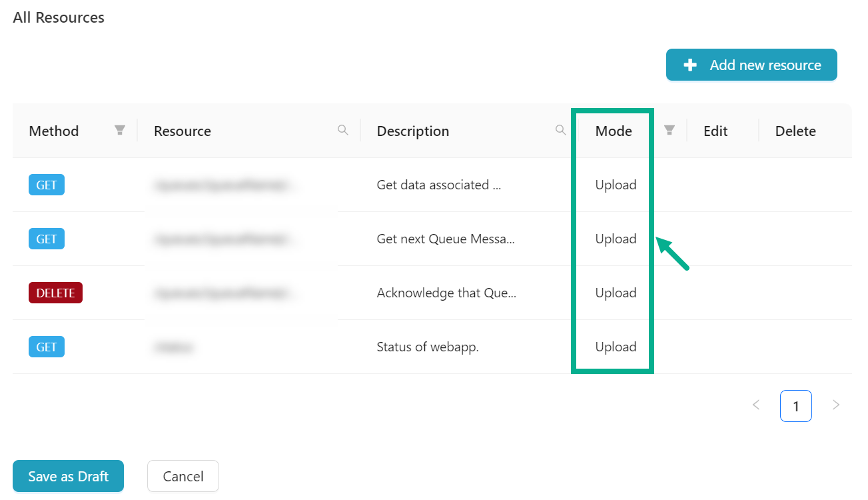Click "Get next Queue Messa..." description cell

445,239
